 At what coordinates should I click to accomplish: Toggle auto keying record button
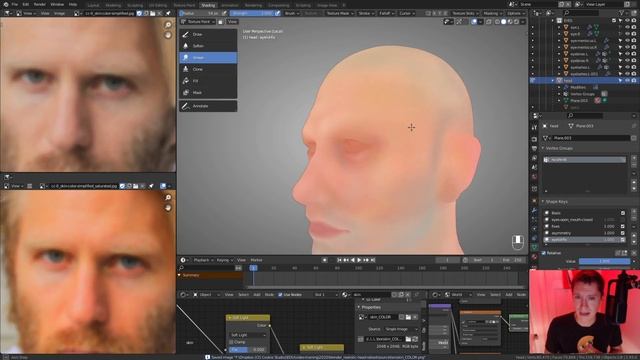click(x=324, y=260)
